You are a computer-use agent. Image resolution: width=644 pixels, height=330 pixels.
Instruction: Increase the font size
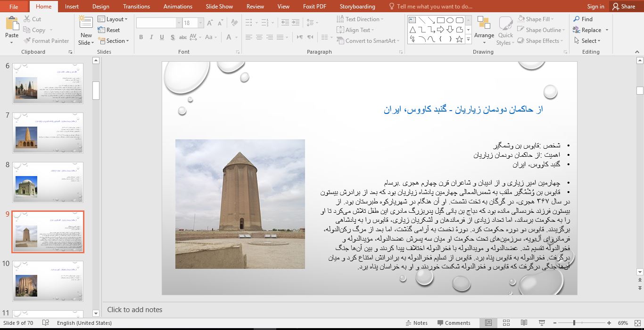click(x=211, y=23)
